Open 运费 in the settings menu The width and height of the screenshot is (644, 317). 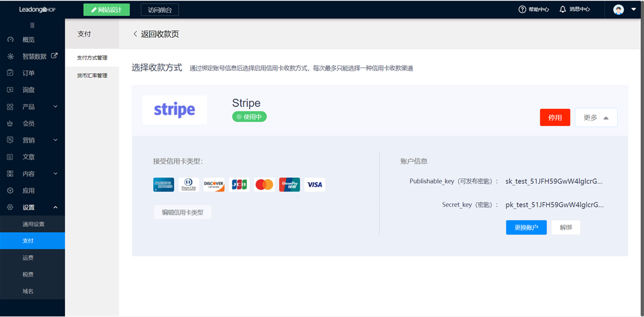coord(28,257)
